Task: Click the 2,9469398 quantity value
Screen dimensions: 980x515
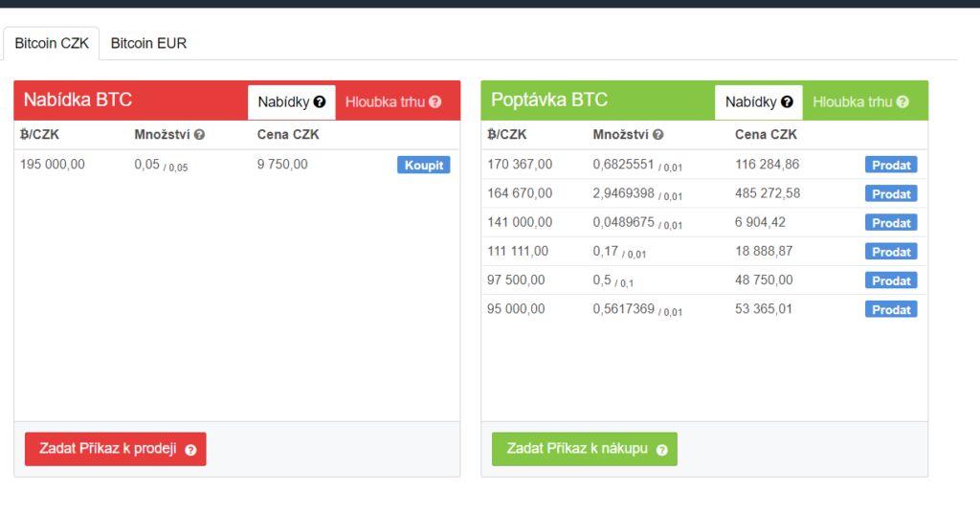Action: click(624, 193)
